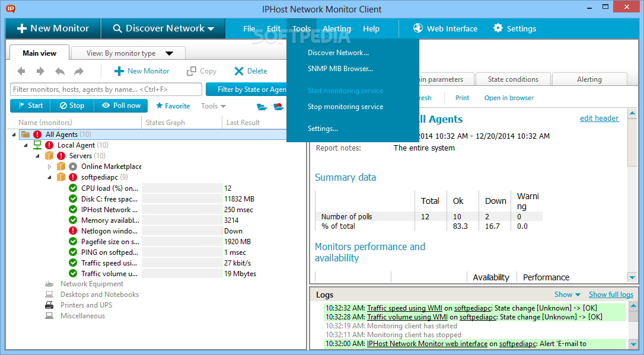Select Discover Network... in Tools menu
Image resolution: width=644 pixels, height=355 pixels.
click(x=338, y=53)
